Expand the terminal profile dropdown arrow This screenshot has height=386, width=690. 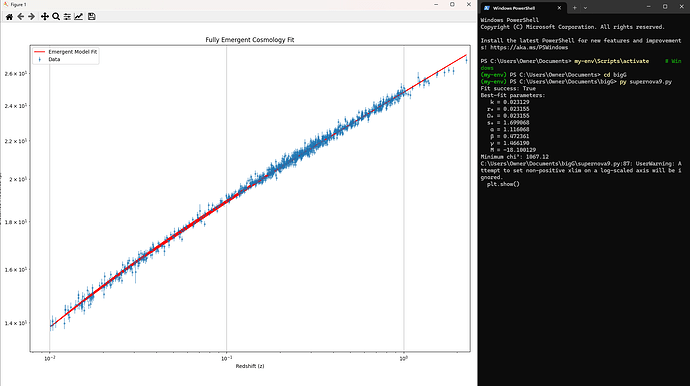tap(585, 8)
